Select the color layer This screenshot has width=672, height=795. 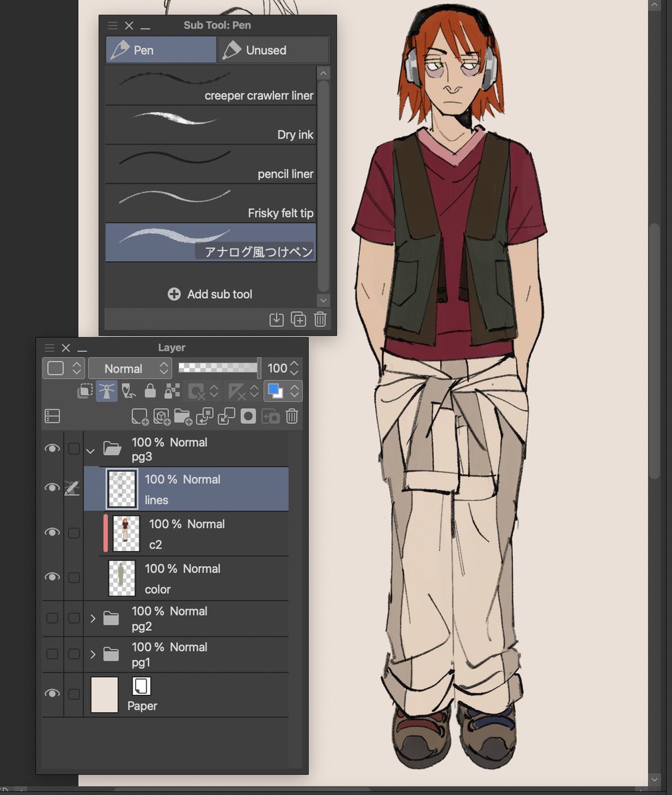186,578
